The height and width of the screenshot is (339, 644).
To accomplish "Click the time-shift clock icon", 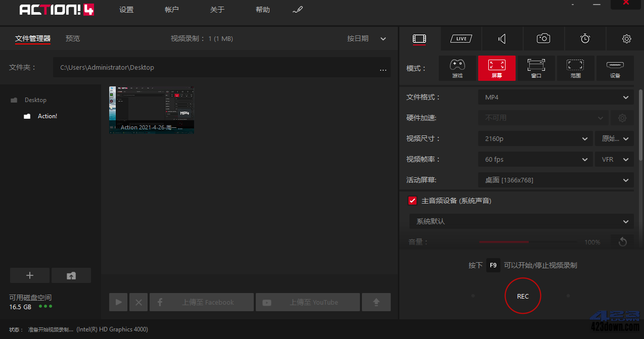I will [x=585, y=38].
